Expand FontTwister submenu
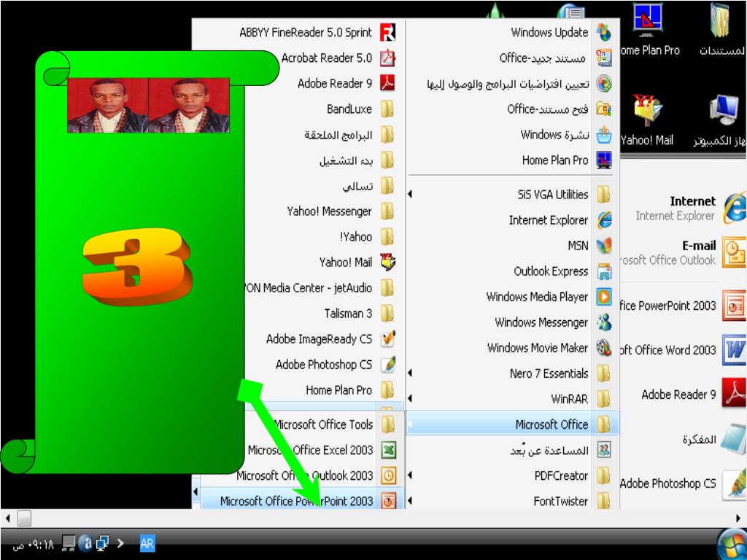 pos(410,501)
